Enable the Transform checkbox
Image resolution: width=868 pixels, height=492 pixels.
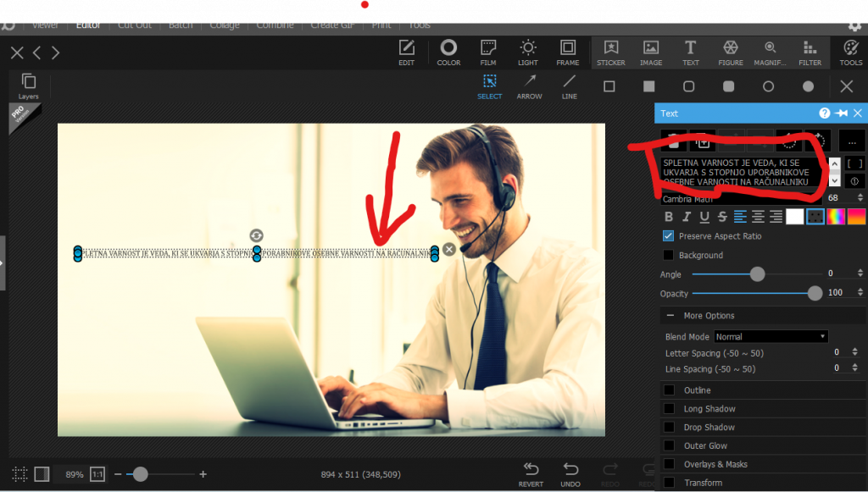tap(670, 483)
